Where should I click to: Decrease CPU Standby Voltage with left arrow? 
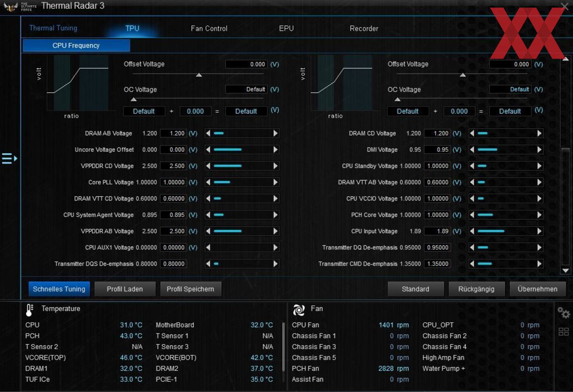coord(472,166)
